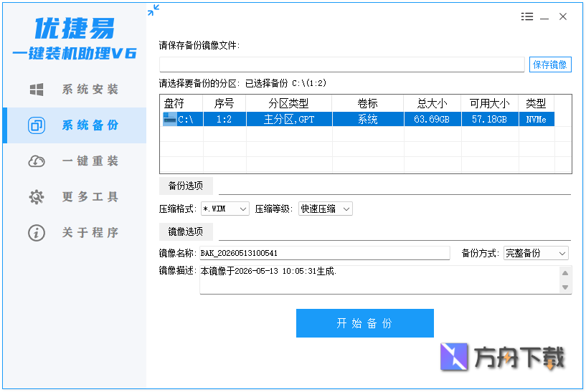Click the 优捷易 logo title
The height and width of the screenshot is (392, 586).
coord(75,29)
